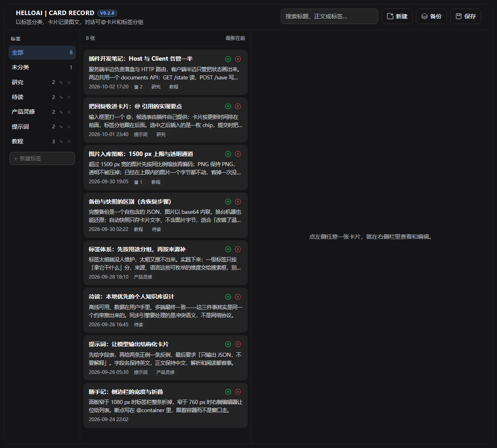Image resolution: width=497 pixels, height=448 pixels.
Task: Click pencil icon next to 提示词 tag
Action: pos(61,127)
